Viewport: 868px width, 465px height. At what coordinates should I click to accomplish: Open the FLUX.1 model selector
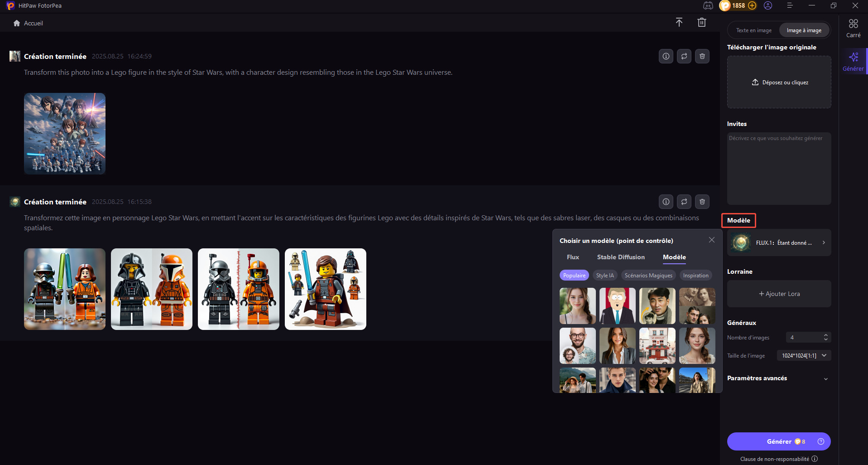coord(779,243)
